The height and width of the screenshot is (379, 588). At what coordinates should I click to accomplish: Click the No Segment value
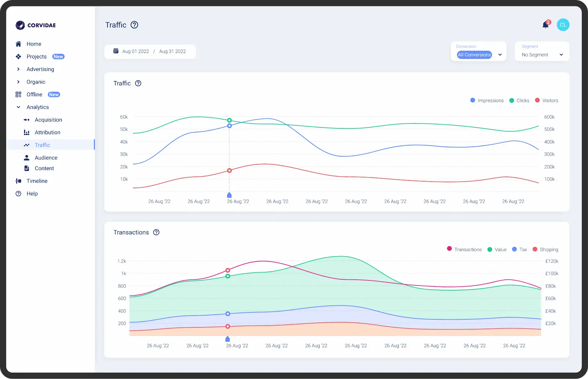click(x=535, y=55)
